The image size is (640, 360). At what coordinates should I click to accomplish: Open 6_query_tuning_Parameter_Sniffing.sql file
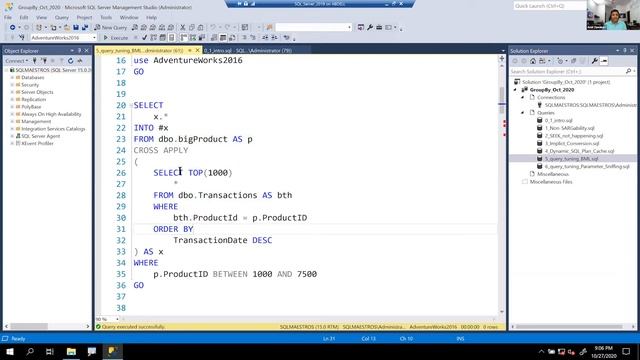(587, 166)
